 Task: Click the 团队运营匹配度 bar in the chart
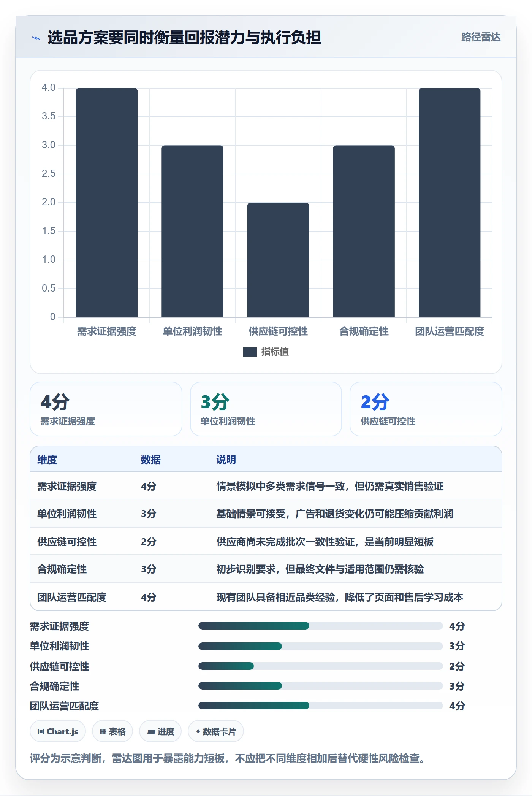click(x=450, y=203)
